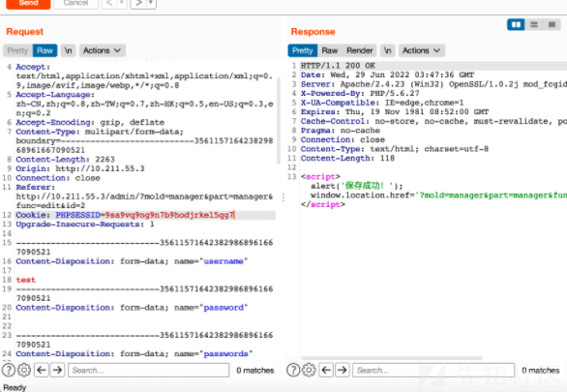The width and height of the screenshot is (567, 392).
Task: Jump to previous match in Request
Action: (x=42, y=370)
